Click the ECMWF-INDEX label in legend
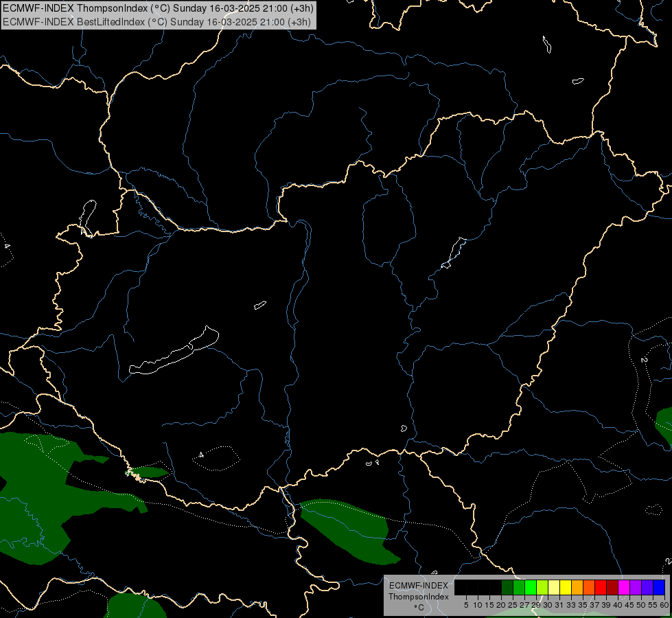The width and height of the screenshot is (672, 618). (419, 586)
